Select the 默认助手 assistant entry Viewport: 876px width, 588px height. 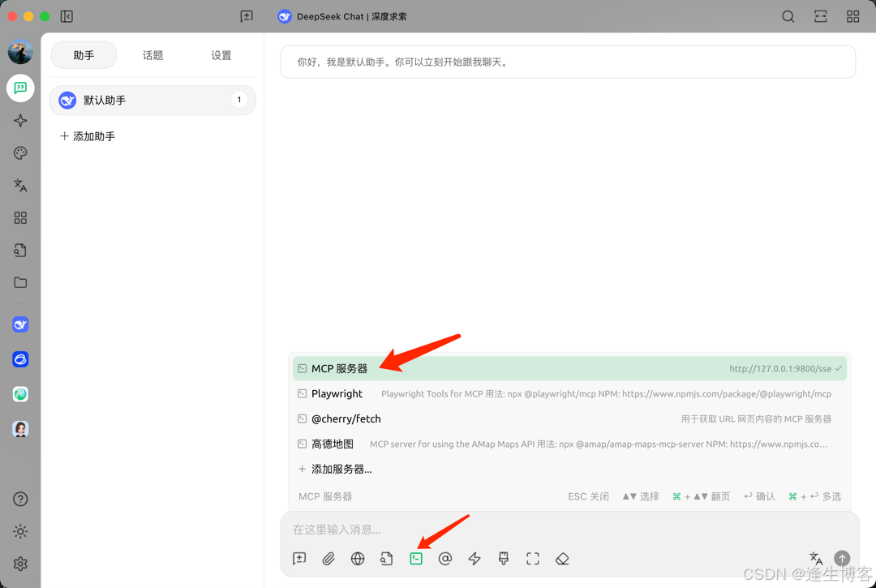click(152, 101)
